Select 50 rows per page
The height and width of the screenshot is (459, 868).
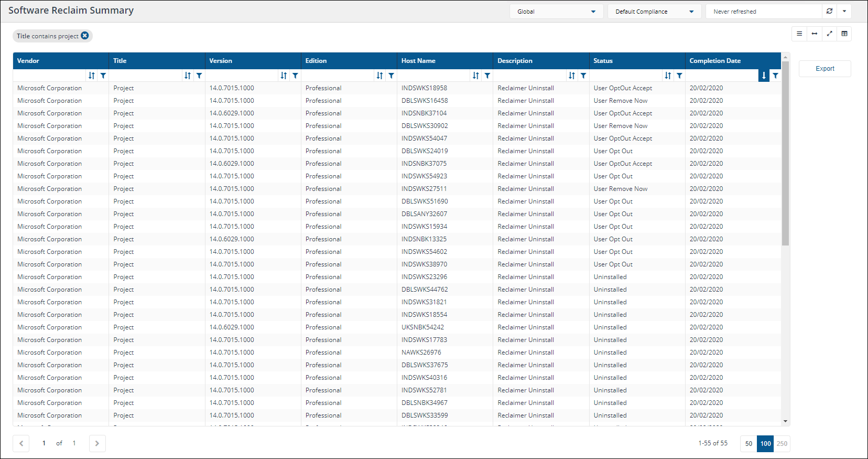click(x=748, y=443)
